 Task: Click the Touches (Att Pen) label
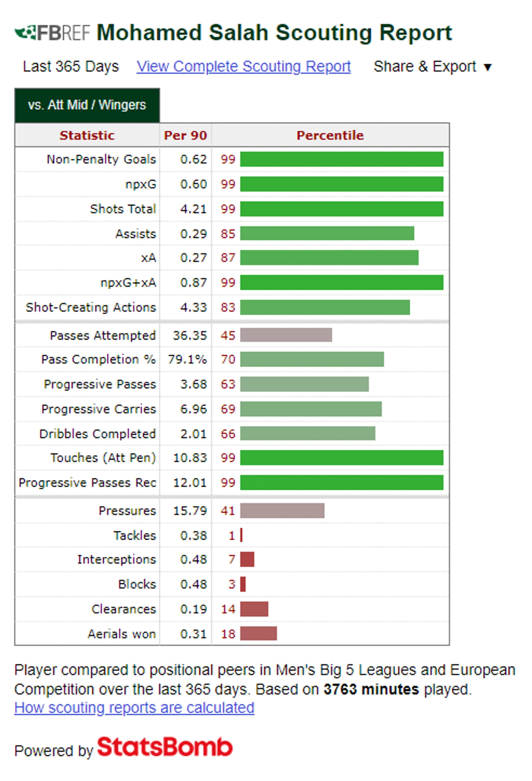pyautogui.click(x=103, y=458)
